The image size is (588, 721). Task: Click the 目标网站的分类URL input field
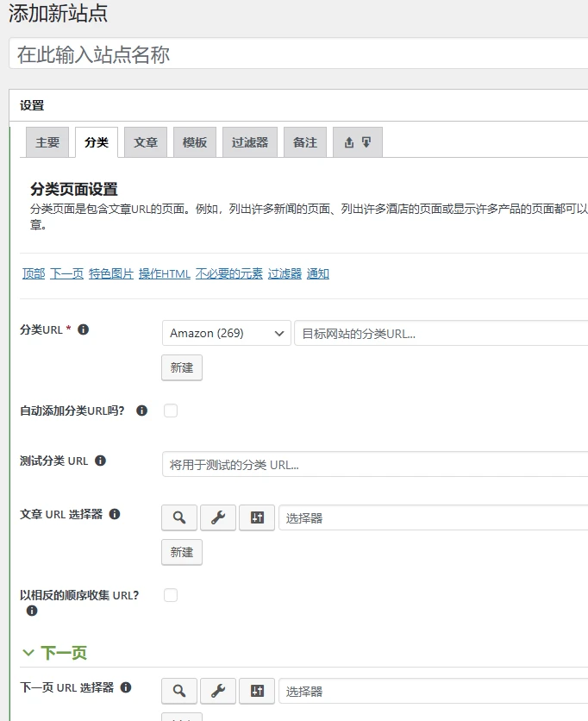pyautogui.click(x=441, y=334)
